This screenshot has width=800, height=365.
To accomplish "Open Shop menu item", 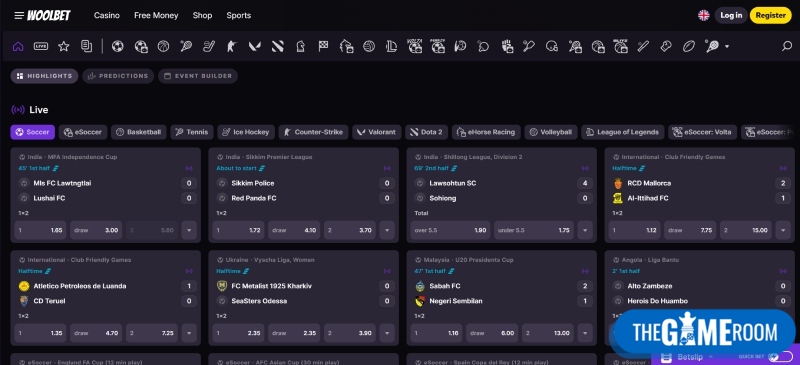I will (x=202, y=15).
